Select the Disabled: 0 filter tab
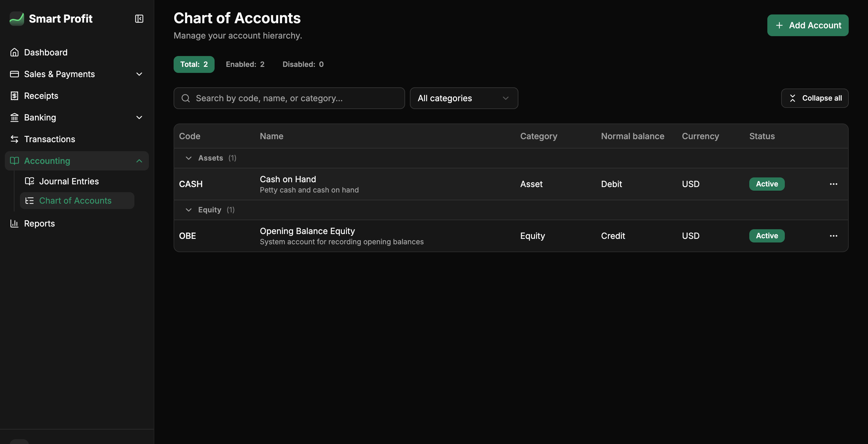The height and width of the screenshot is (444, 868). (x=303, y=64)
